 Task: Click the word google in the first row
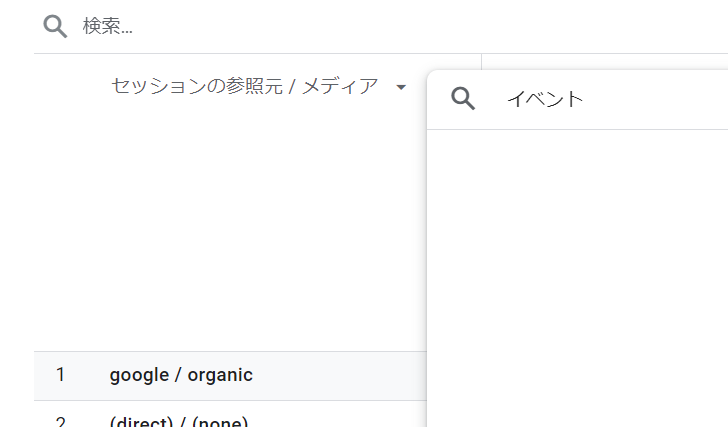tap(138, 376)
